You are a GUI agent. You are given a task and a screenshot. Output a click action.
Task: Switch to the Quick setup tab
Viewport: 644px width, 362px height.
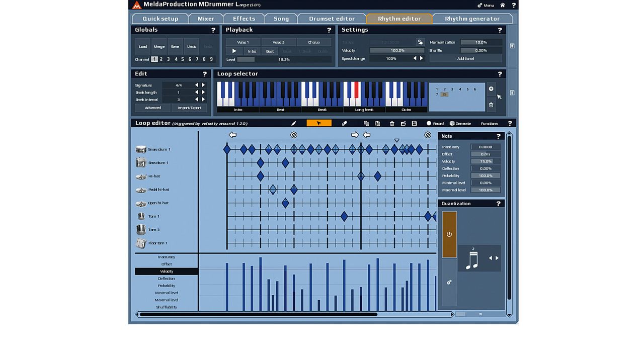pos(160,19)
